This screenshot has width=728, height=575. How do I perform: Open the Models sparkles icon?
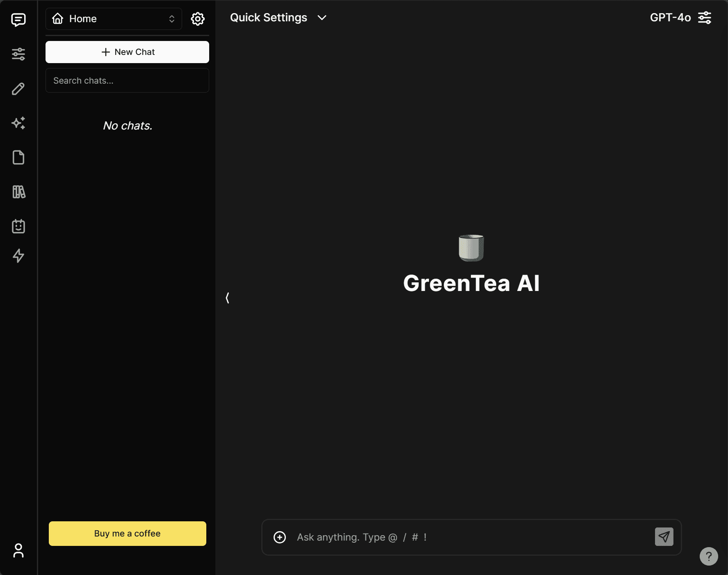[18, 123]
